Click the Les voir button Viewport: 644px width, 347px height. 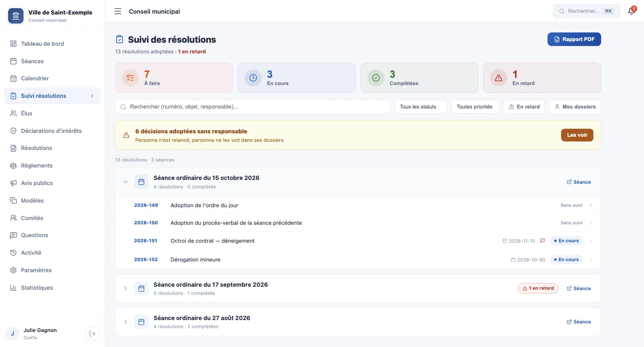tap(577, 135)
